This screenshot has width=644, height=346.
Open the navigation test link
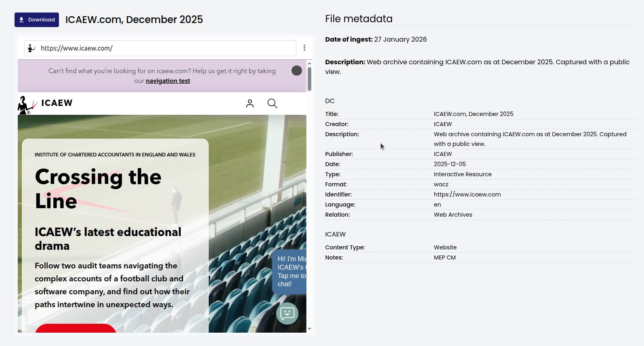pos(168,81)
